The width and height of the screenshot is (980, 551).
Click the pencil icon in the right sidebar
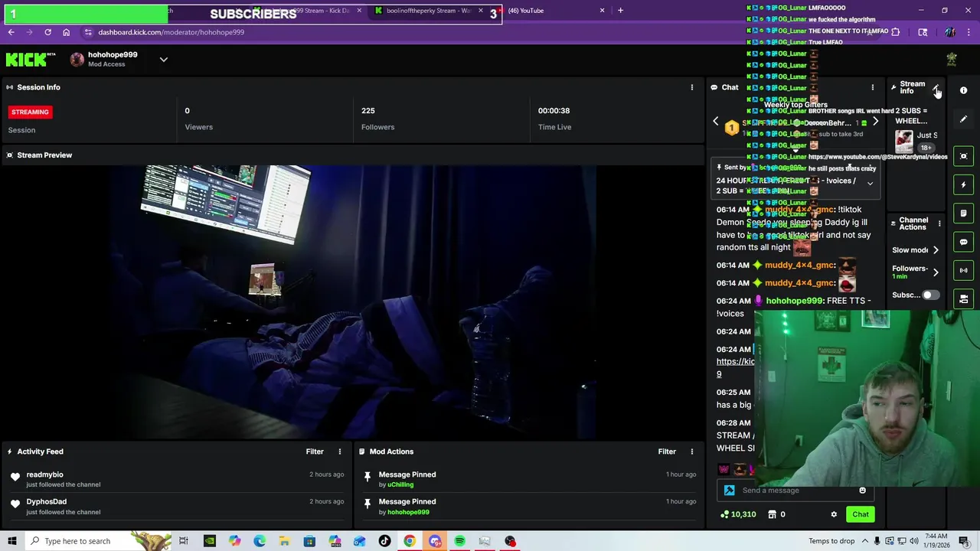pos(963,119)
